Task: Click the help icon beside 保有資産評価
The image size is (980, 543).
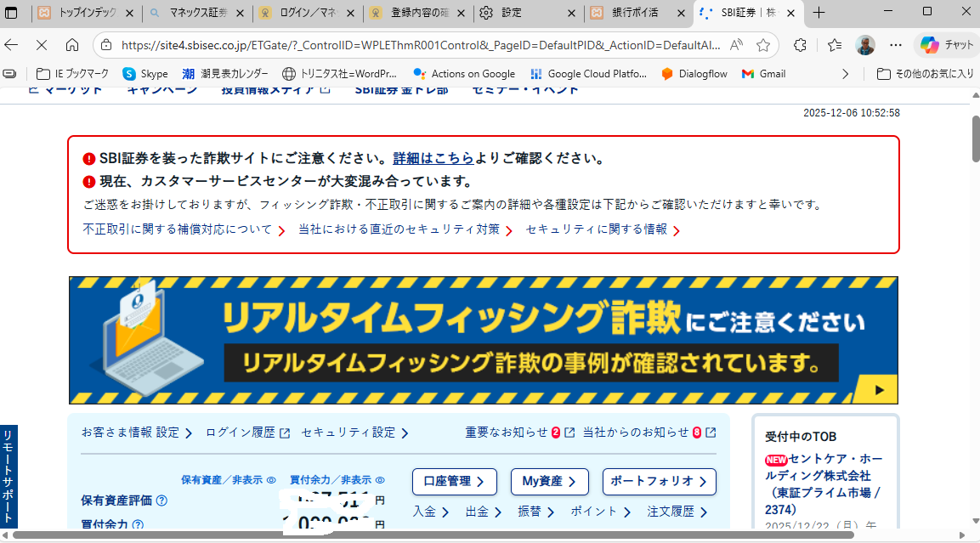Action: [161, 501]
